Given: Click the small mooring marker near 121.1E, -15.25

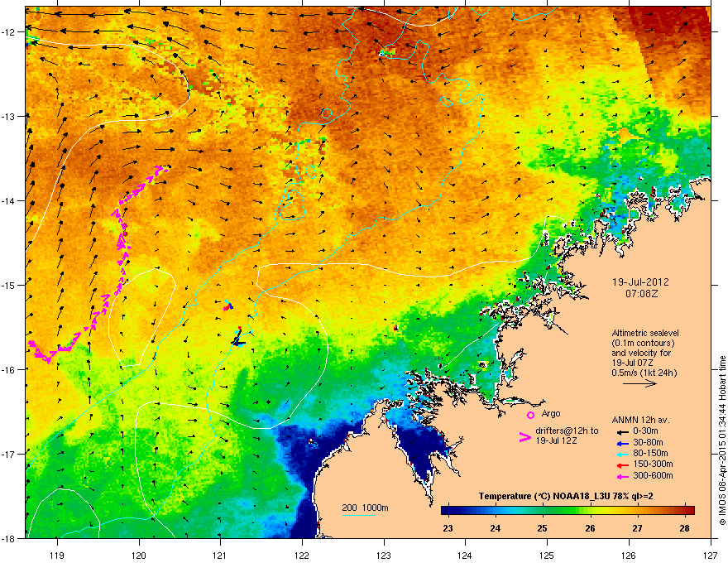Looking at the screenshot, I should (x=228, y=306).
